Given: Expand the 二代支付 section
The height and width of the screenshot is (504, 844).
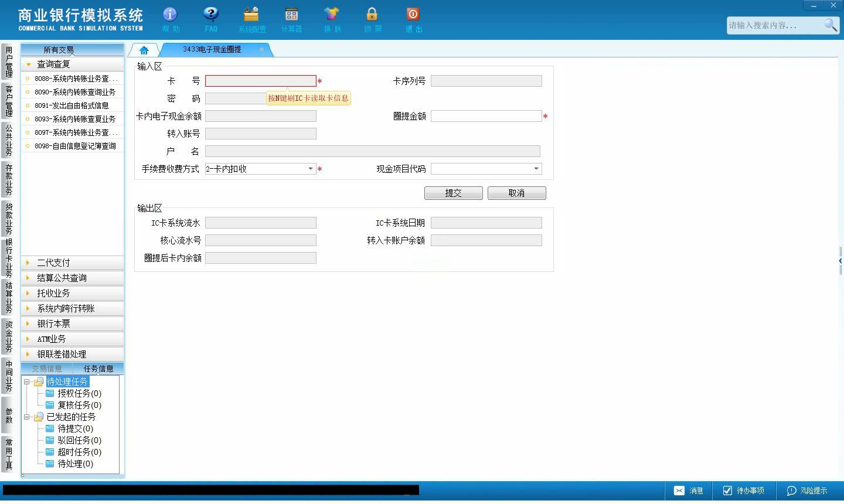Looking at the screenshot, I should tap(73, 263).
